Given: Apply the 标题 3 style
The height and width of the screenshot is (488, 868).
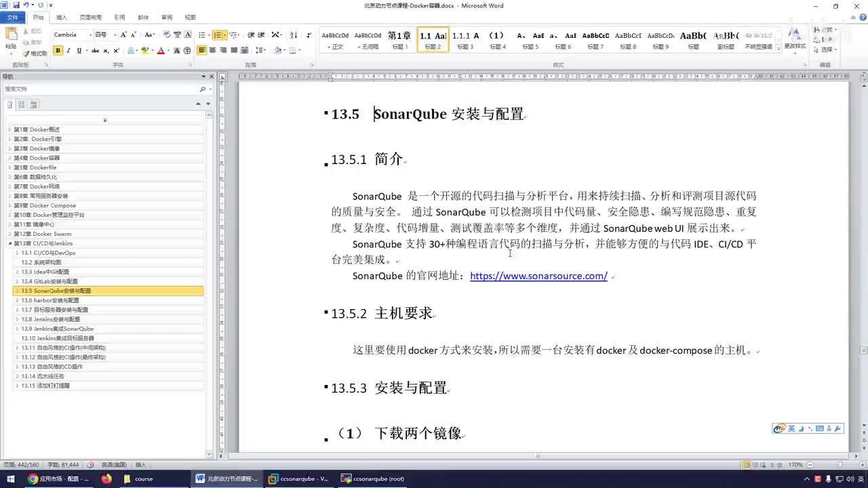Looking at the screenshot, I should [465, 40].
